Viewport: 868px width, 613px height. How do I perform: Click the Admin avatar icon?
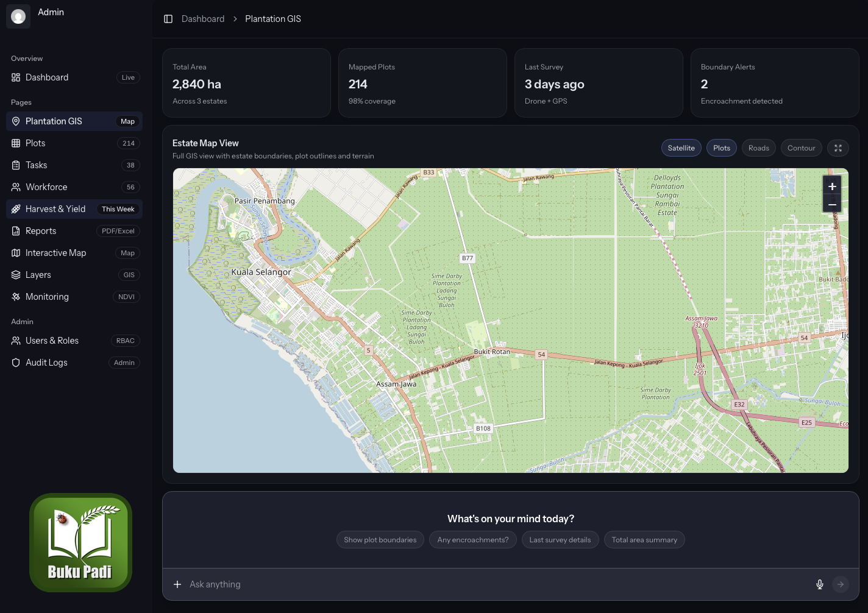click(18, 16)
